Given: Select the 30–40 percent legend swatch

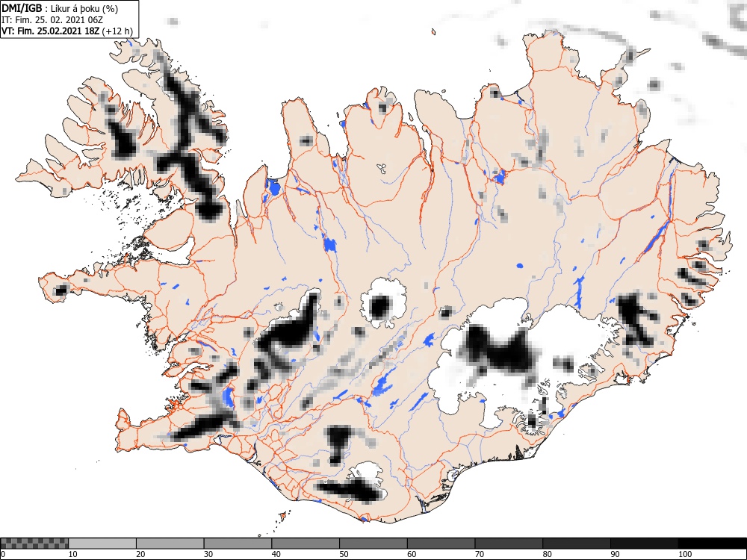Looking at the screenshot, I should (238, 544).
